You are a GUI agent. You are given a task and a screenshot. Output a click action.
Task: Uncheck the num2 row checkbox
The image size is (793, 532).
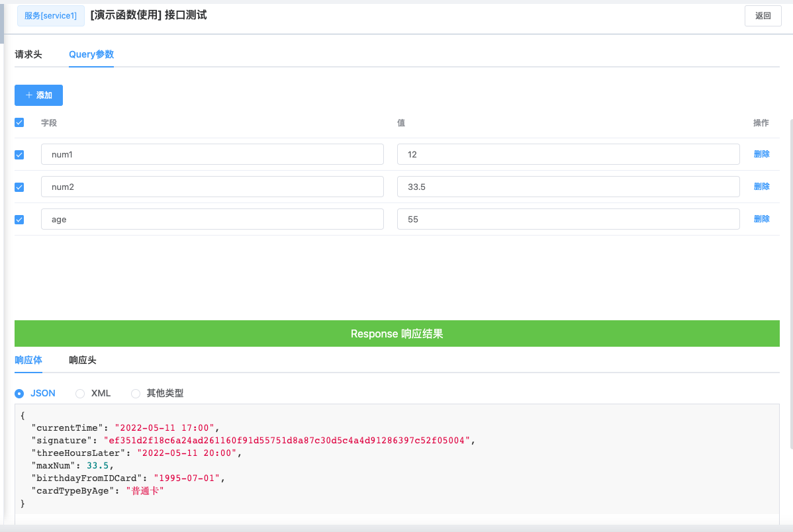[19, 187]
